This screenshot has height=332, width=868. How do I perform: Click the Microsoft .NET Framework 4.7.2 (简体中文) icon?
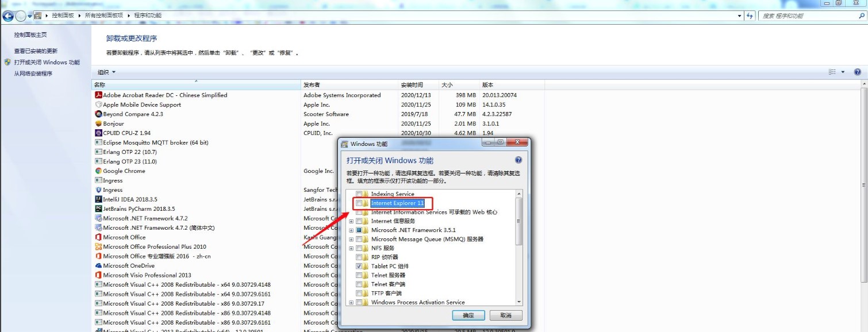[98, 228]
